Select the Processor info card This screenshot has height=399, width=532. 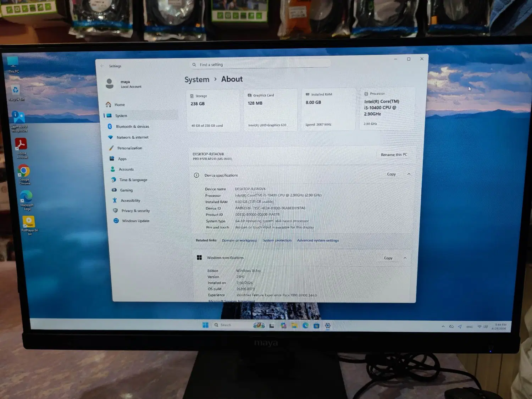[387, 109]
